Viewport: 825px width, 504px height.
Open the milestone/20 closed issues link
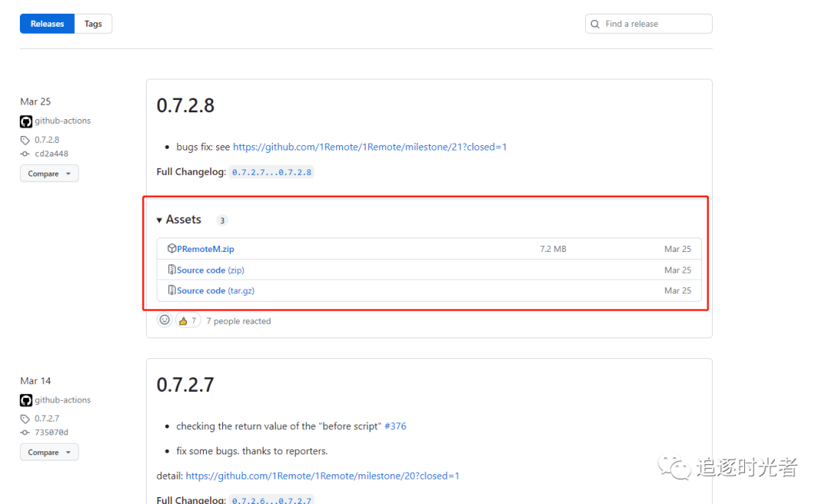(322, 476)
